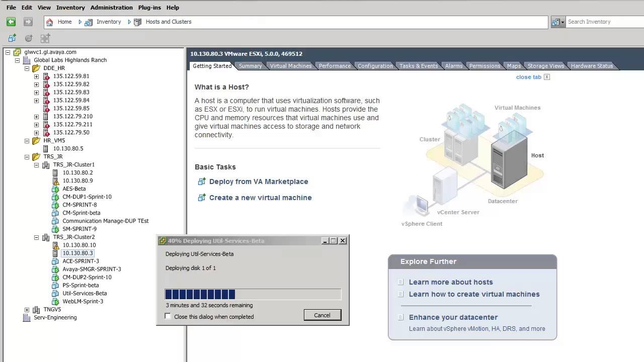Click Deploy from VA Marketplace icon
The width and height of the screenshot is (644, 362).
click(x=202, y=182)
